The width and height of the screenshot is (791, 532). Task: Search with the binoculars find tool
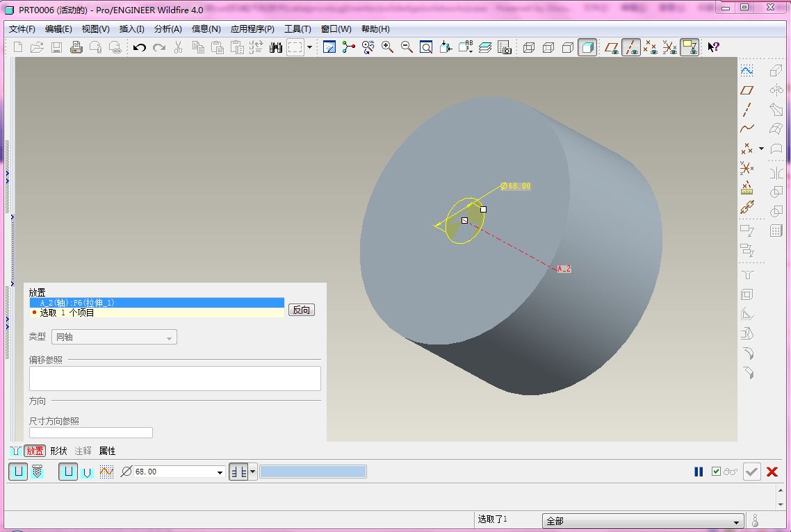(x=275, y=47)
